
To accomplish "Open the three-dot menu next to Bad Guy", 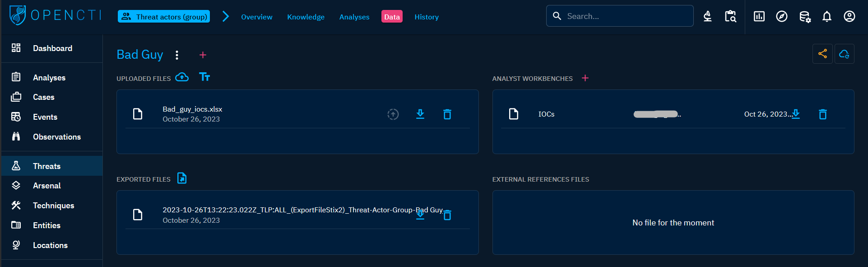I will [x=177, y=55].
